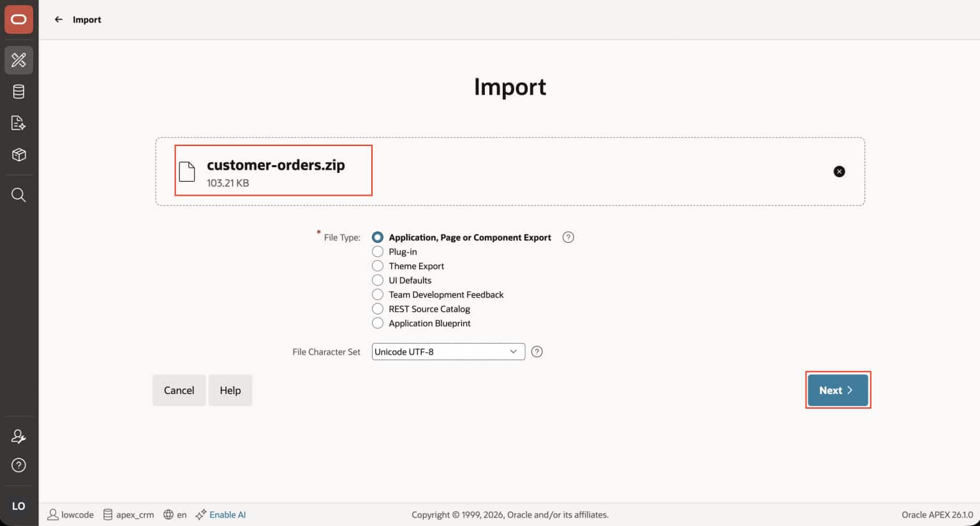Image resolution: width=980 pixels, height=526 pixels.
Task: Select the REST Source Catalog option
Action: coord(378,309)
